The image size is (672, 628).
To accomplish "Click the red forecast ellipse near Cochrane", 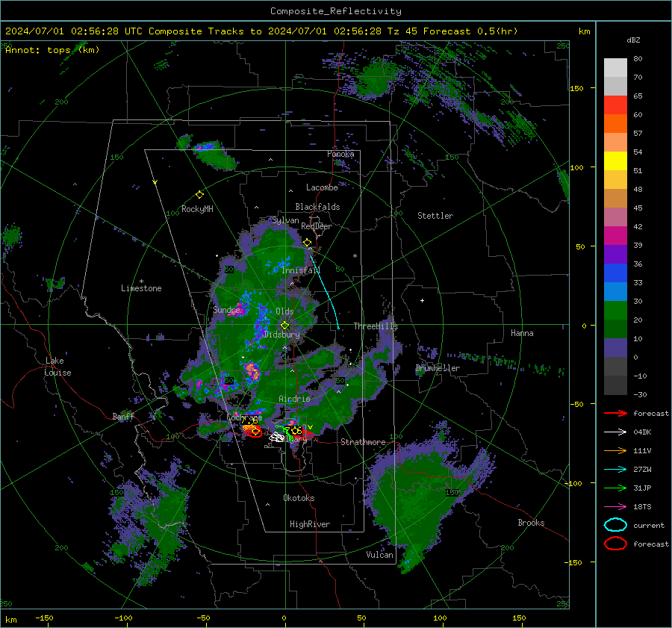I will click(254, 432).
